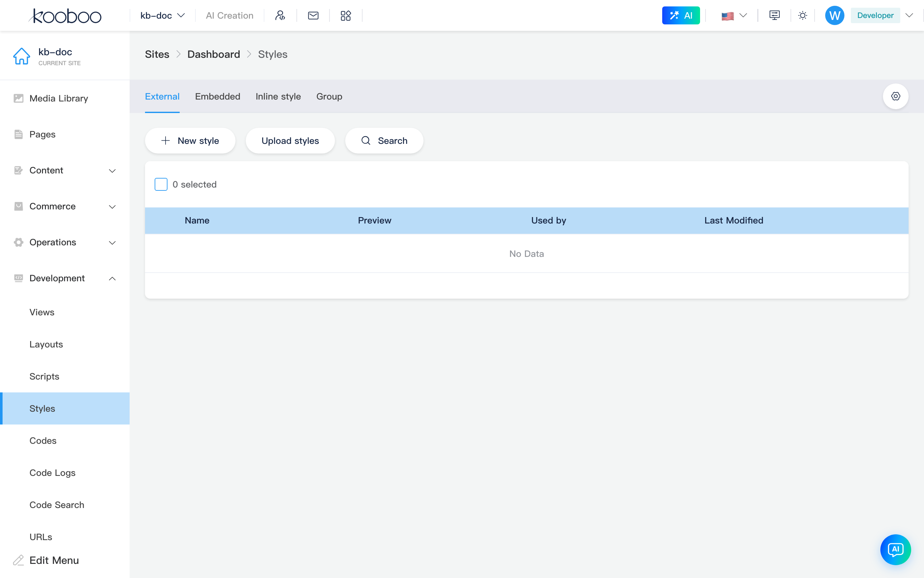
Task: Open the monitor presentation icon
Action: click(774, 16)
